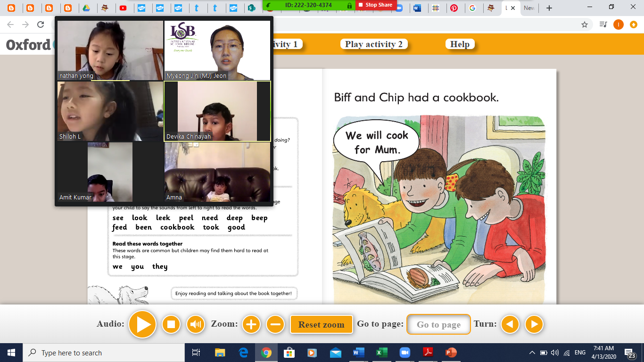Select Amna's video tile
Screen dimensions: 644x362
(217, 172)
